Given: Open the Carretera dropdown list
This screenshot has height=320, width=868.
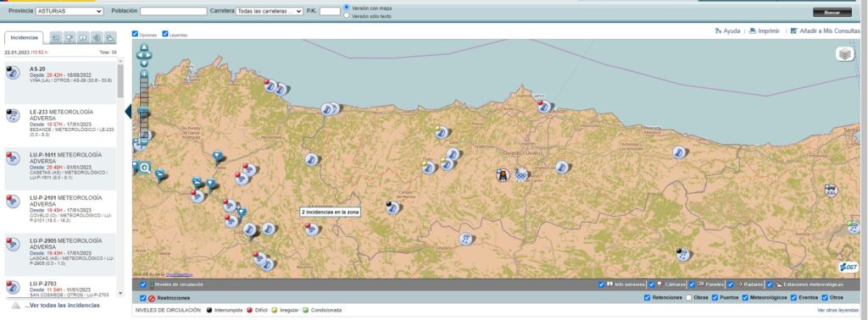Looking at the screenshot, I should pos(269,11).
